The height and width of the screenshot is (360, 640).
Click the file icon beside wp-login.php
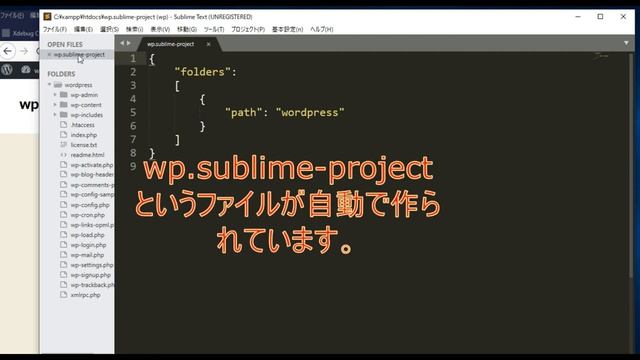pyautogui.click(x=63, y=244)
